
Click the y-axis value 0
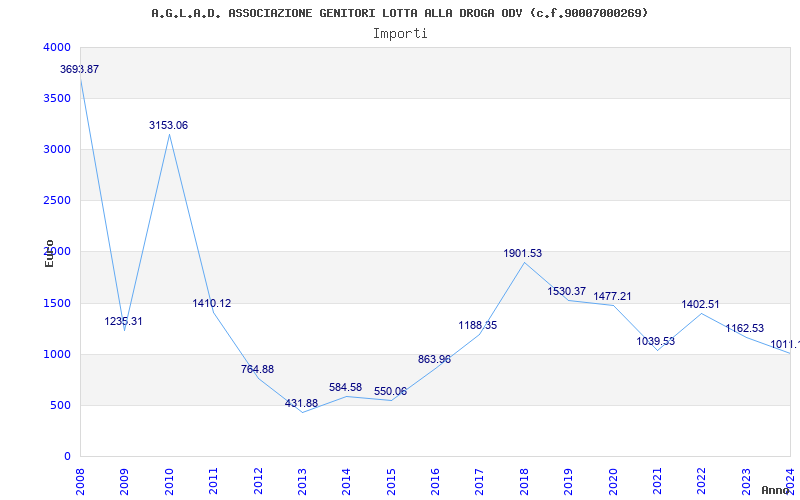click(x=67, y=457)
